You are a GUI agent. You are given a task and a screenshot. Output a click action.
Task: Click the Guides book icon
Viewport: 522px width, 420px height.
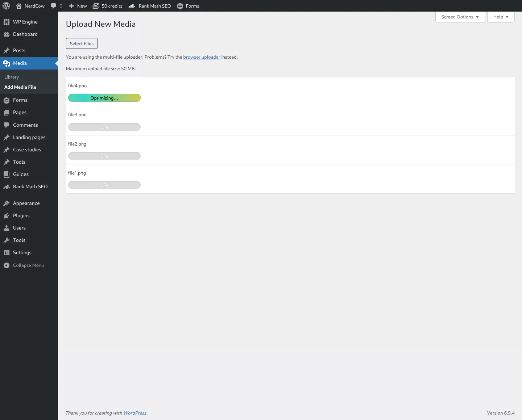click(x=7, y=175)
